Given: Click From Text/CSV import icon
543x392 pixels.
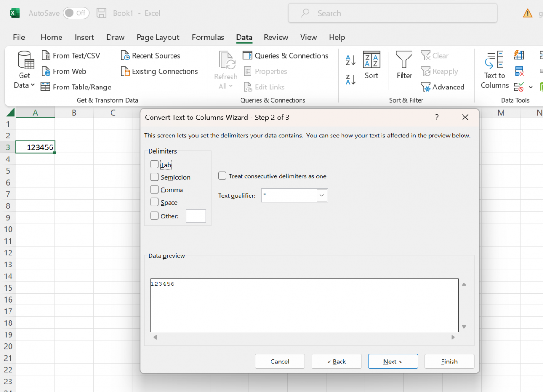Looking at the screenshot, I should [x=46, y=56].
